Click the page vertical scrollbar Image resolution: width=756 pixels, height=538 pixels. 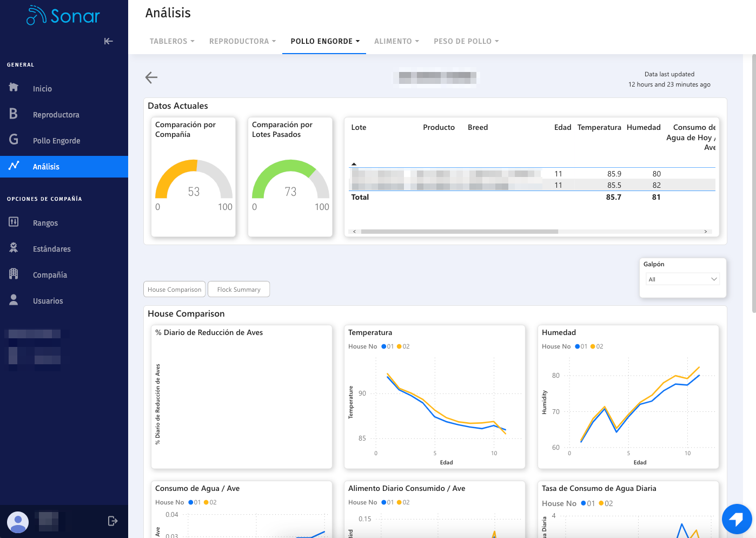(x=753, y=183)
